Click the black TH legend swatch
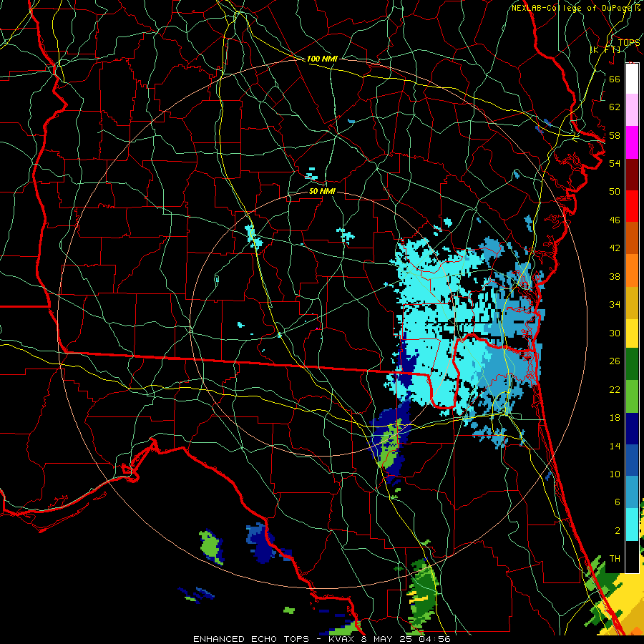 pyautogui.click(x=632, y=557)
